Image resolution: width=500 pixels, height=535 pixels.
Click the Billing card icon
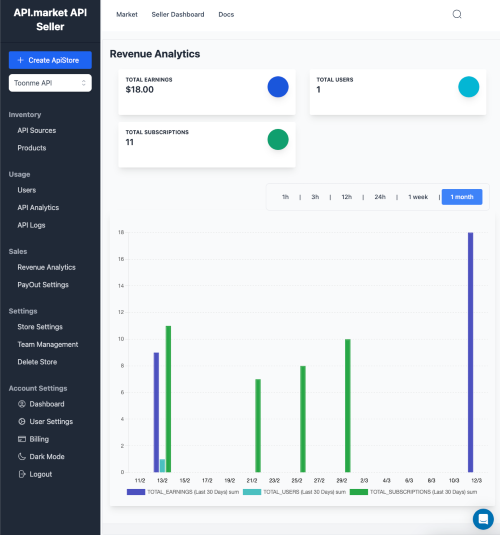[22, 439]
